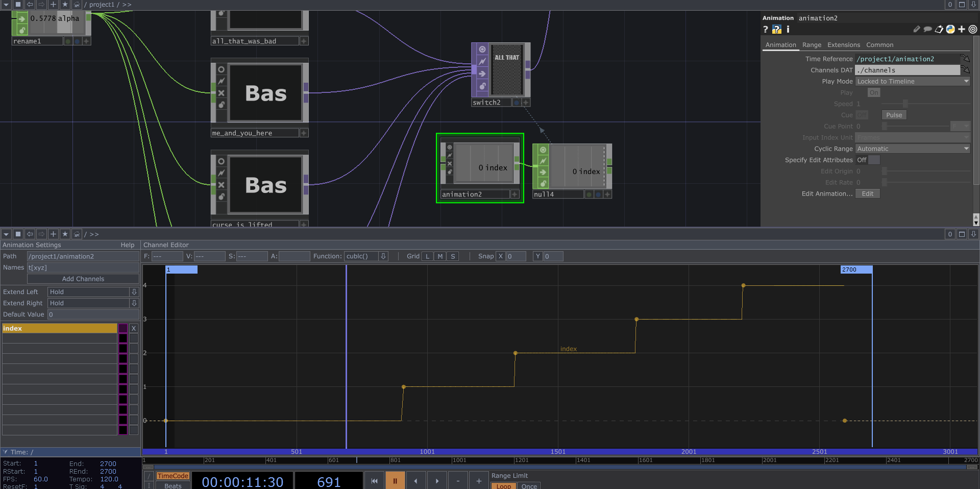Expand Extend Left Hold dropdown
The image size is (980, 489).
click(134, 292)
